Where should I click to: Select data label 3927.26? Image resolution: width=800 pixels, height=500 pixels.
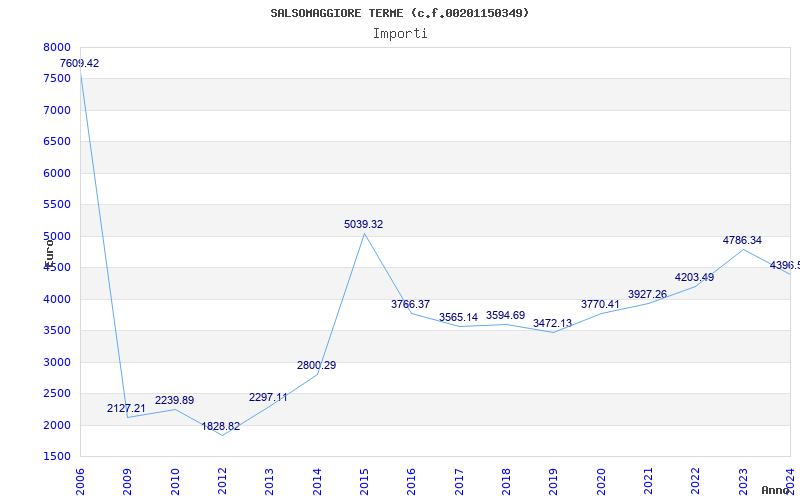click(647, 294)
